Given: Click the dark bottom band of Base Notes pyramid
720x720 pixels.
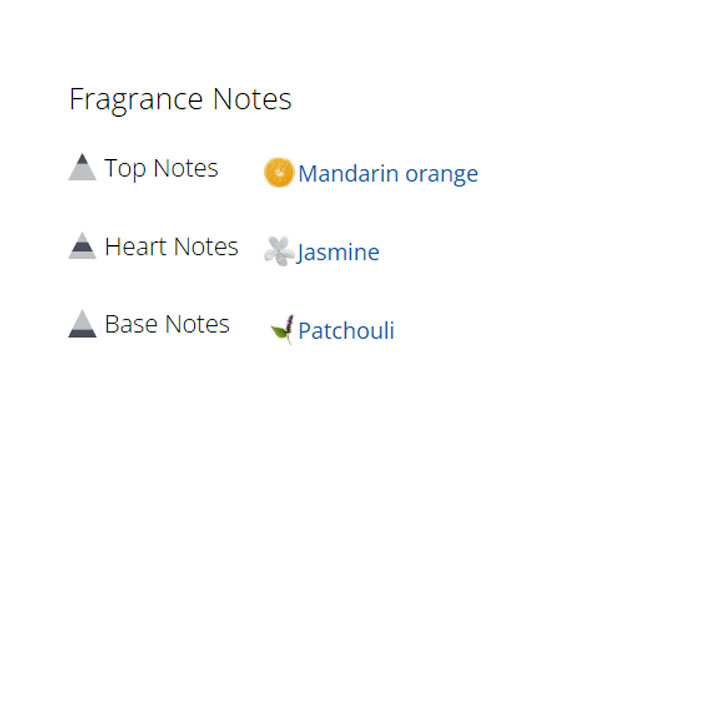Looking at the screenshot, I should [82, 333].
